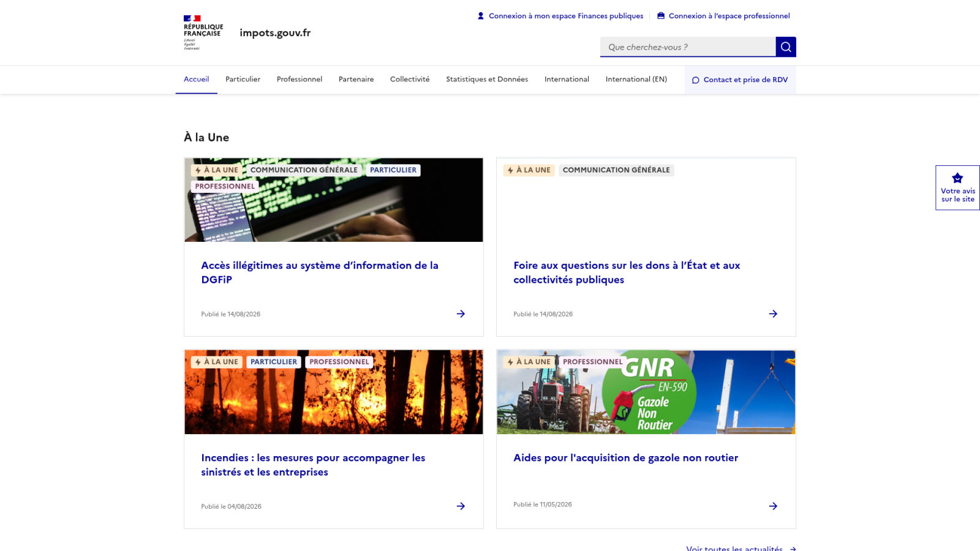The height and width of the screenshot is (551, 980).
Task: Click À LA UNE tag on Accès illégitimes card
Action: (x=216, y=170)
